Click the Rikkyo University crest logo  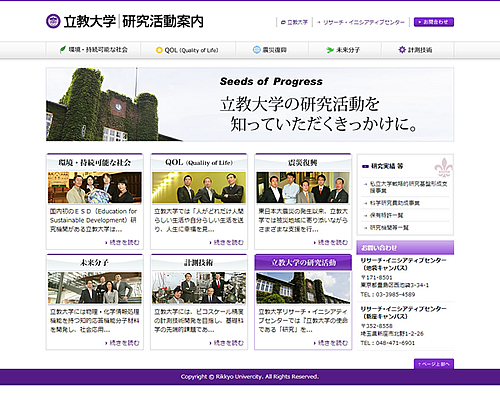[53, 21]
